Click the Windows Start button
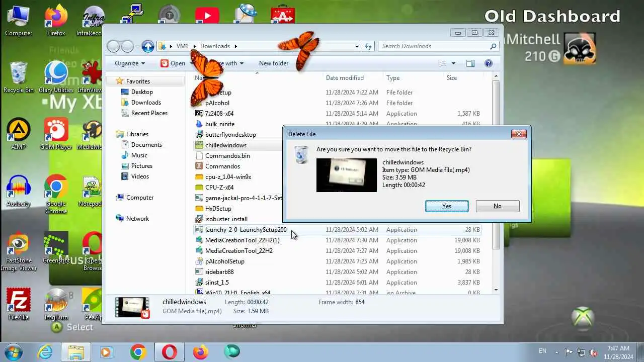Screen dimensions: 644x362 coord(14,352)
